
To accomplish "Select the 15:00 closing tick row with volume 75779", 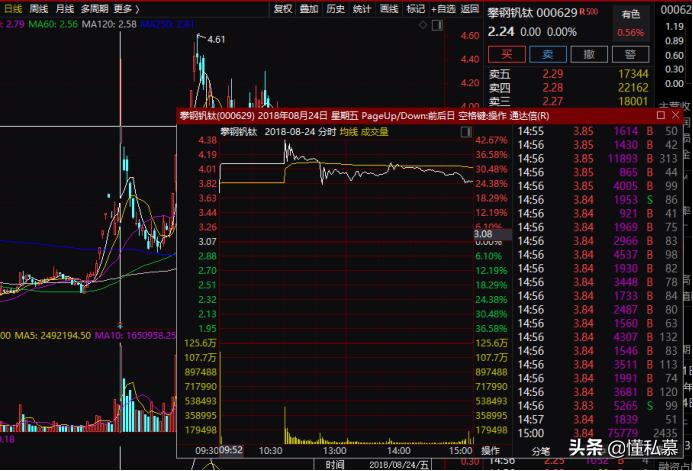I will tap(598, 433).
